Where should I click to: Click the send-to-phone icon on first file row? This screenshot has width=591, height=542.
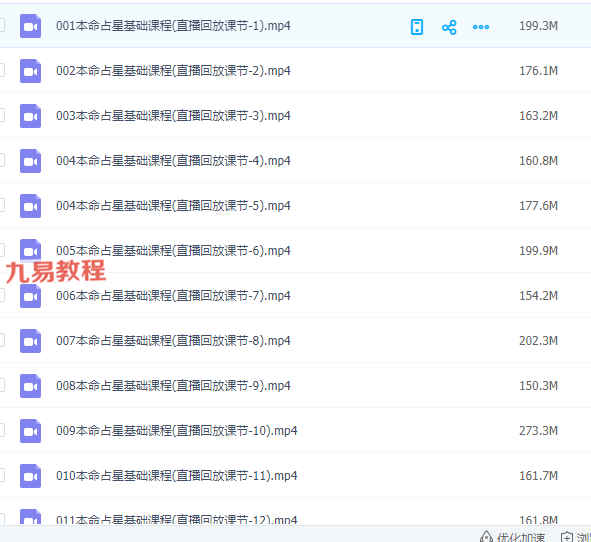pos(416,27)
